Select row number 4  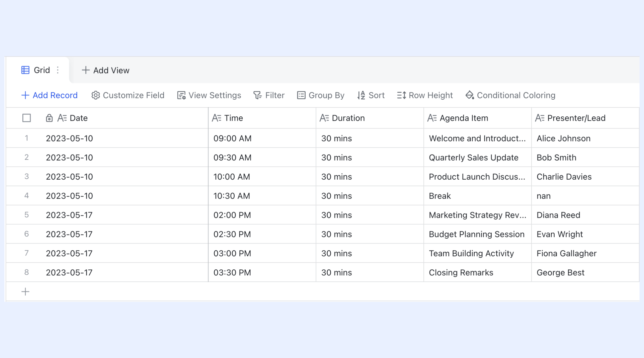pyautogui.click(x=27, y=196)
